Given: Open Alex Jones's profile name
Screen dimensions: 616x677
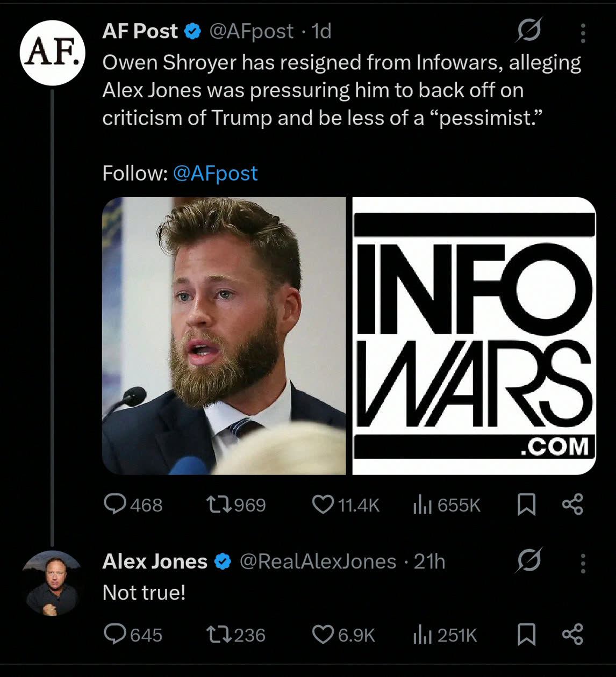Looking at the screenshot, I should pyautogui.click(x=155, y=561).
